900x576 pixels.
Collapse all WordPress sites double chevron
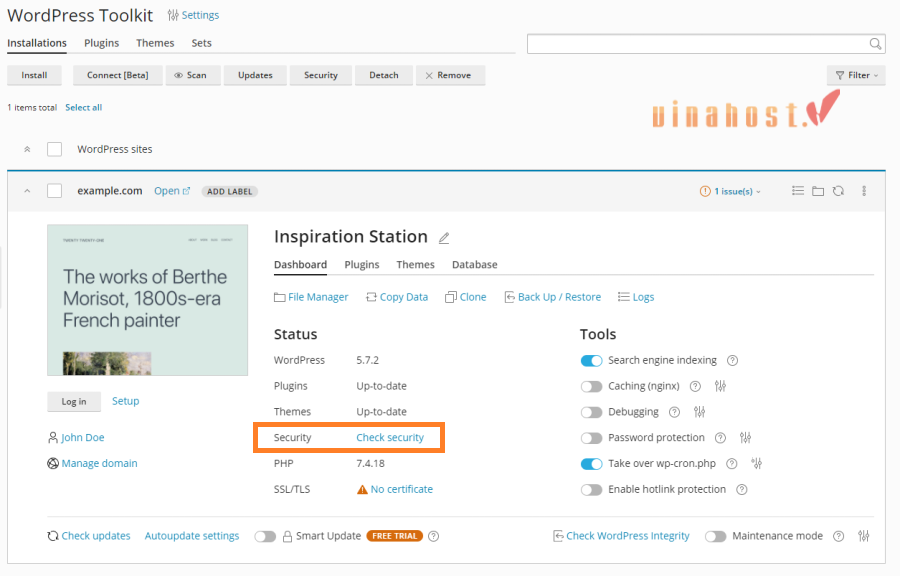tap(27, 149)
